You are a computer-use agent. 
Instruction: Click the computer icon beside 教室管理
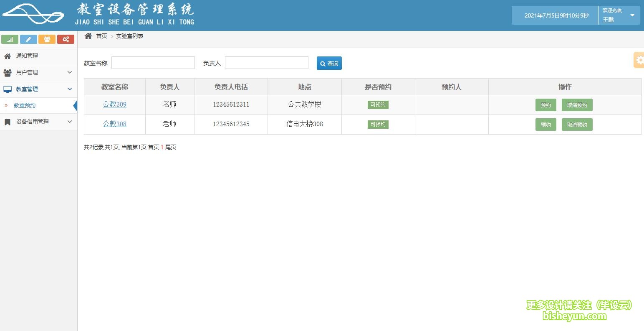[x=7, y=89]
